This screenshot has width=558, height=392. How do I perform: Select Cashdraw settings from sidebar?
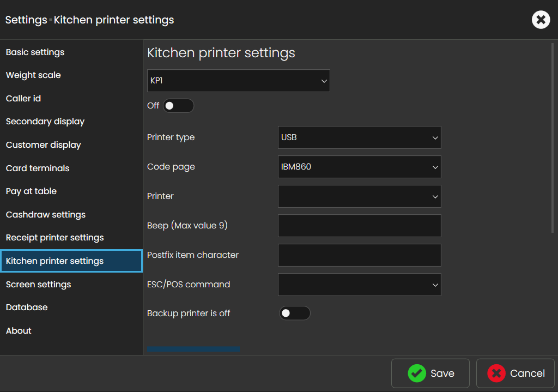[45, 215]
